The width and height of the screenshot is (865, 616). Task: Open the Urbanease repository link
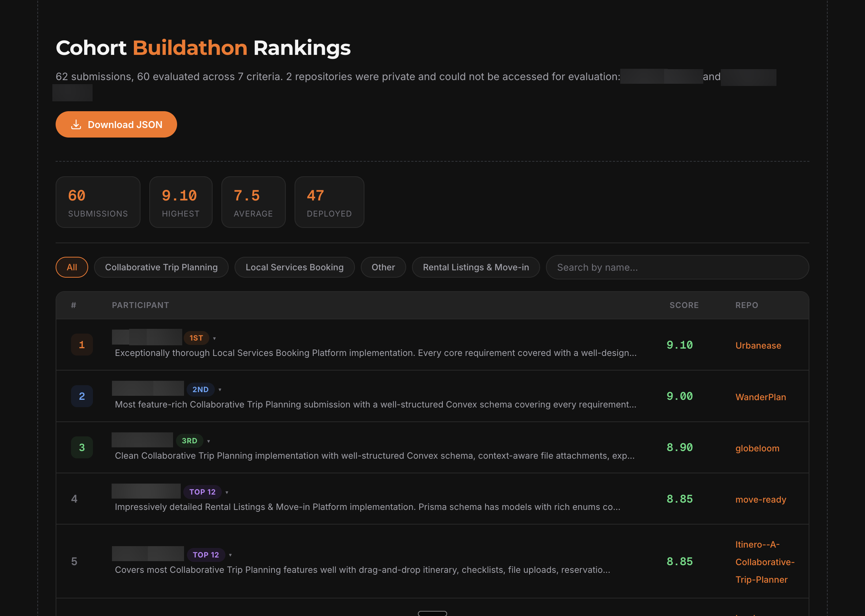[758, 345]
